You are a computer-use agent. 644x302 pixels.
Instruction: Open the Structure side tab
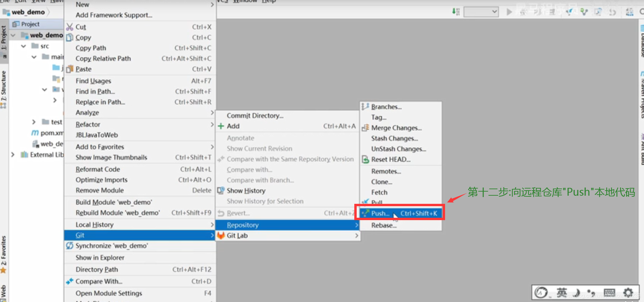click(3, 89)
